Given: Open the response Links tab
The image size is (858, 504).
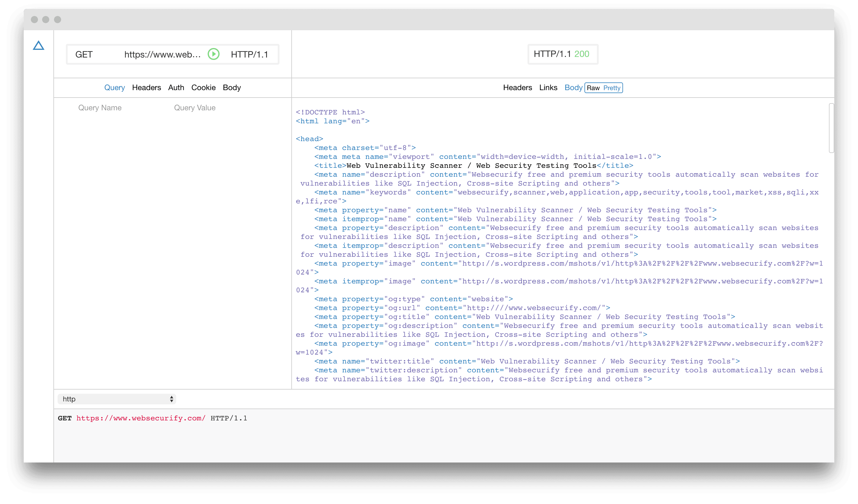Looking at the screenshot, I should point(548,87).
